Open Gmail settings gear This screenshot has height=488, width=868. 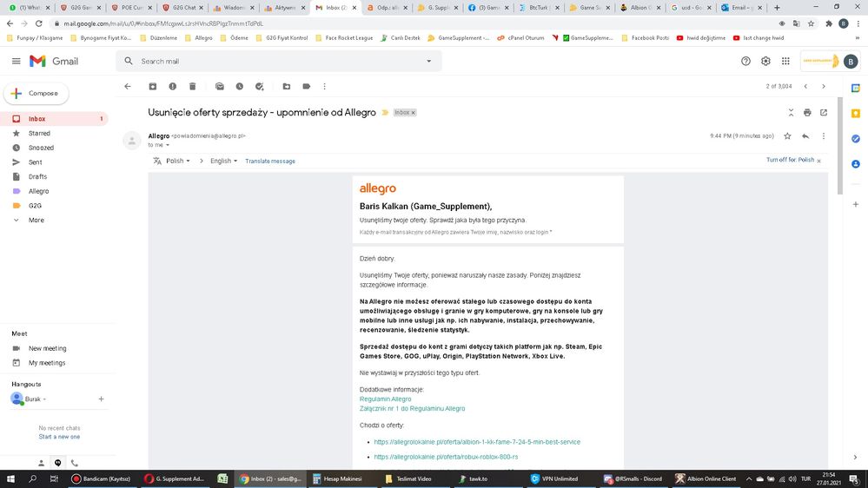765,62
